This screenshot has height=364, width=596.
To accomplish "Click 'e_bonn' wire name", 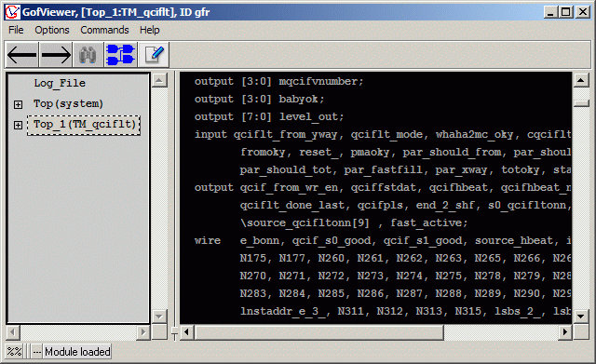I will pos(259,240).
